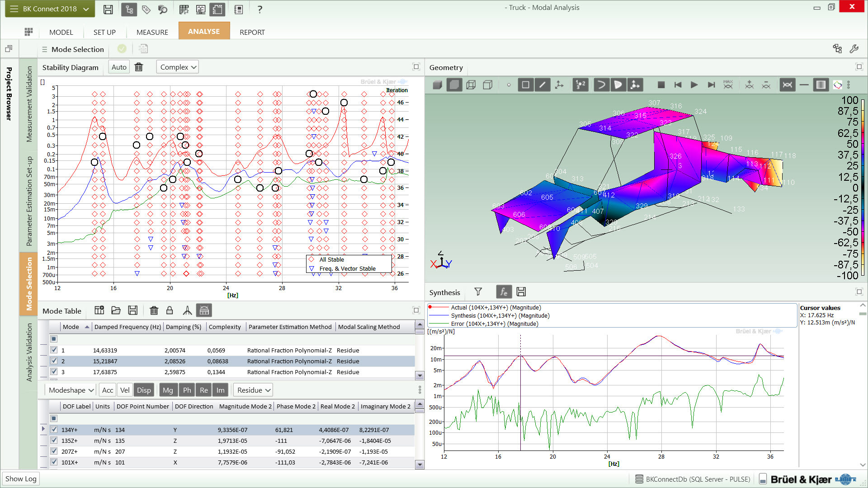This screenshot has height=488, width=868.
Task: Click the Auto button in Stability Diagram
Action: point(118,66)
